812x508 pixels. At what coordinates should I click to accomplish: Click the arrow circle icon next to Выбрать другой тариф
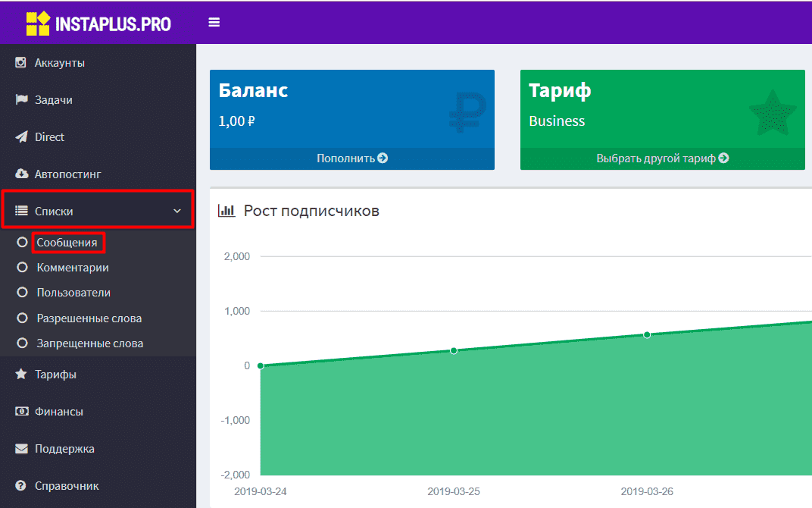[x=724, y=158]
